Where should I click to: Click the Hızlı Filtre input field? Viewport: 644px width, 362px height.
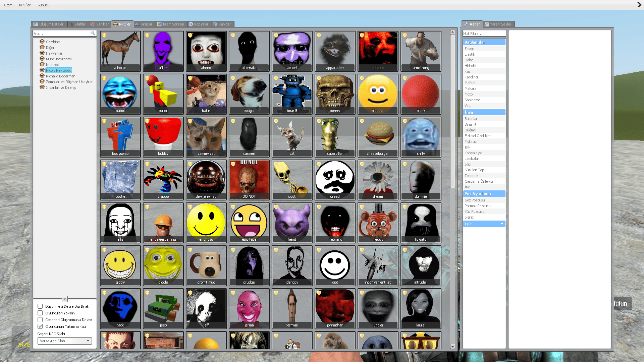pos(484,34)
